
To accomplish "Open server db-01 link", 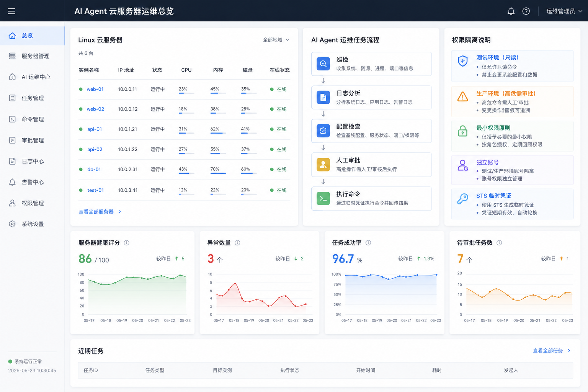I will 94,169.
